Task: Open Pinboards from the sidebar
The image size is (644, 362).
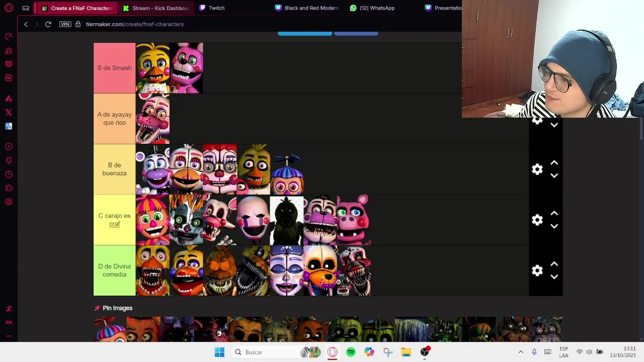Action: click(x=9, y=160)
